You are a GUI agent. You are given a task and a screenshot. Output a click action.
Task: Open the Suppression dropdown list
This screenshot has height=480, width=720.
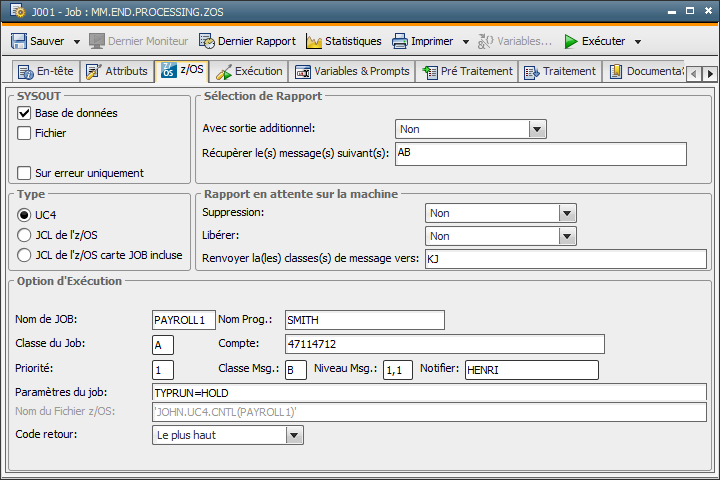[x=568, y=213]
